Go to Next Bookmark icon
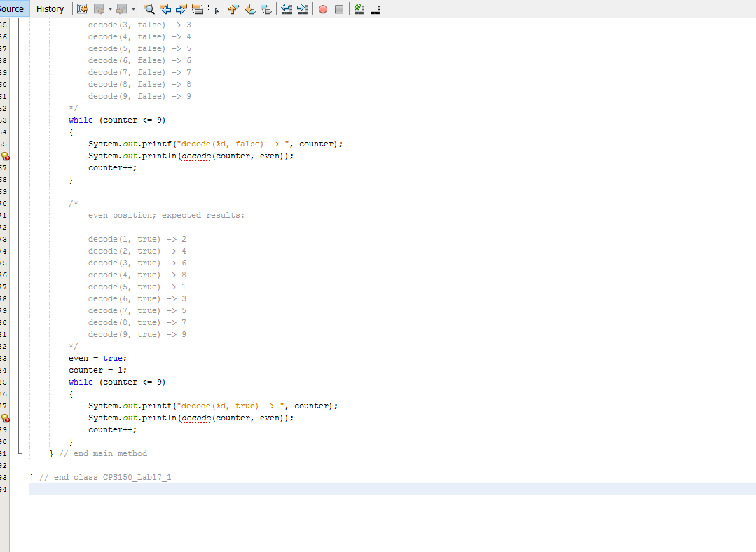The height and width of the screenshot is (552, 756). (249, 8)
